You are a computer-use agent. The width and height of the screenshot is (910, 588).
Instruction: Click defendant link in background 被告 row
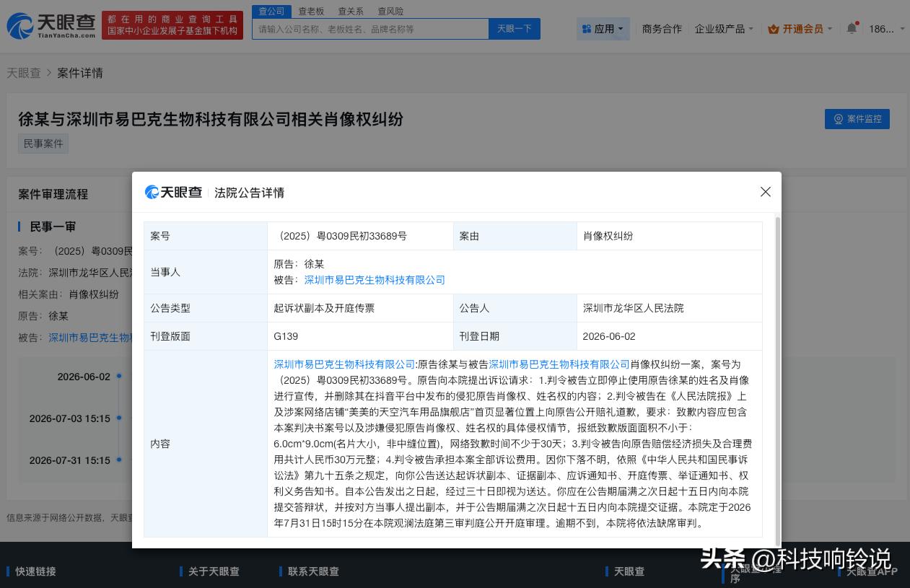tap(90, 337)
